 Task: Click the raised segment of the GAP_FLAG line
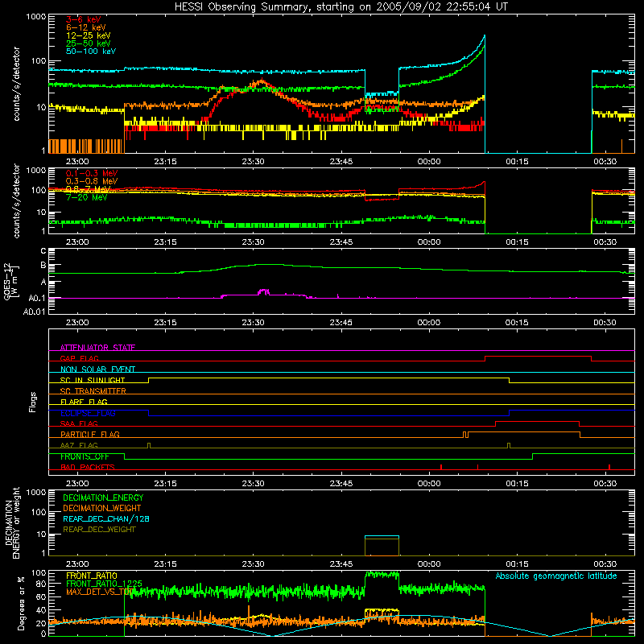[x=538, y=357]
